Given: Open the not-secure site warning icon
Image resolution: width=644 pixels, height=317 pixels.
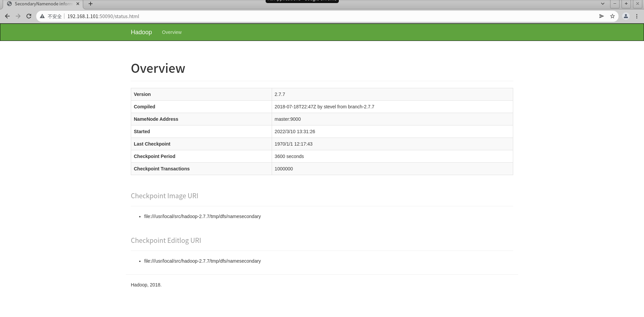Looking at the screenshot, I should tap(42, 16).
